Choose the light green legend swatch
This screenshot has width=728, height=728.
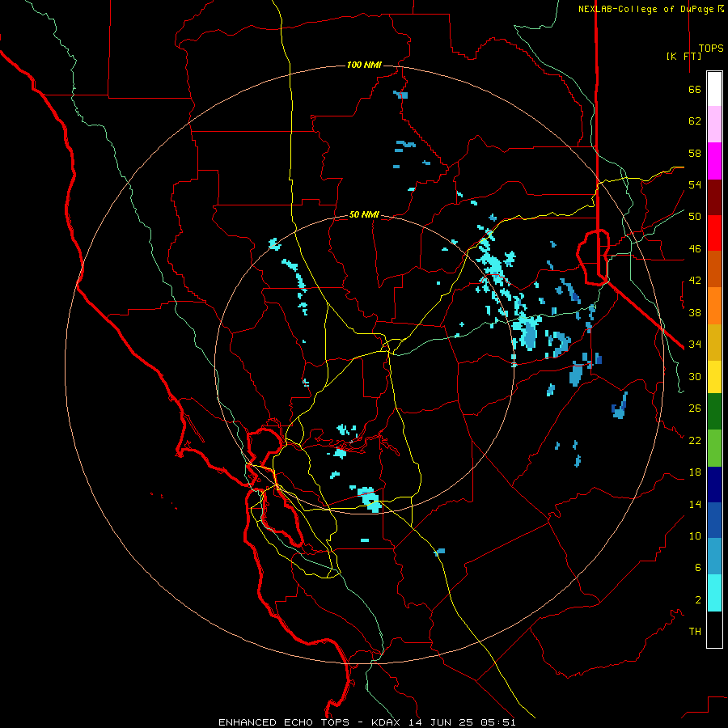[x=714, y=448]
